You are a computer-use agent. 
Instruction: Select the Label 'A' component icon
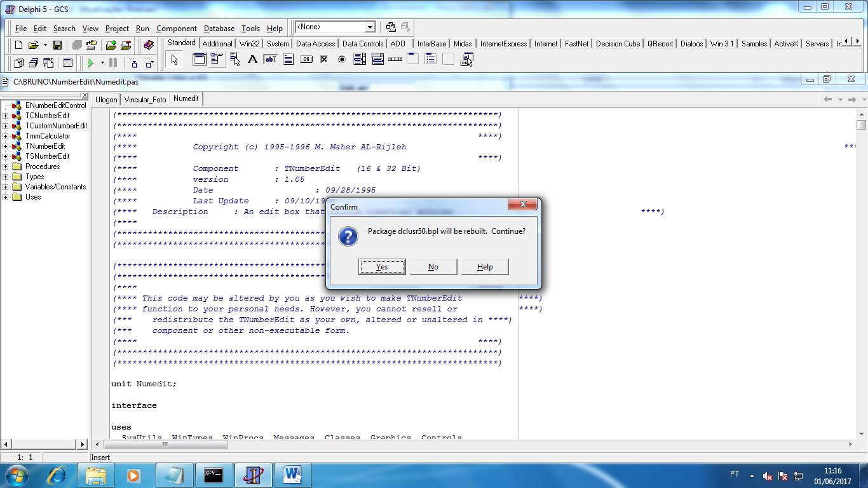coord(252,60)
